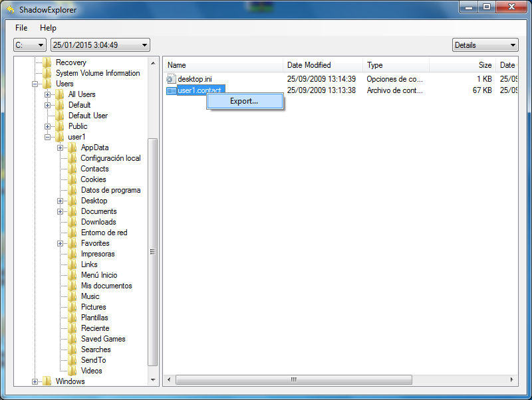The height and width of the screenshot is (400, 532).
Task: Choose Export... from the context menu
Action: 244,101
